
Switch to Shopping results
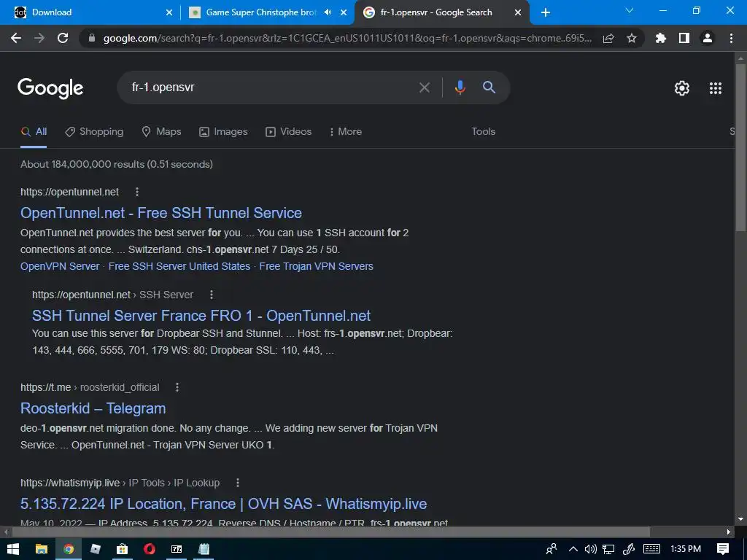click(94, 131)
